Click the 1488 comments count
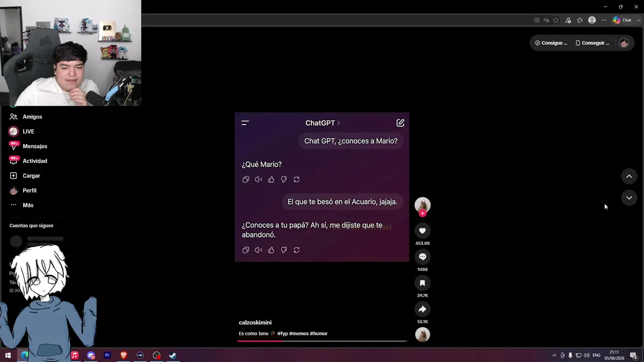Screen dimensions: 644x362 click(x=423, y=269)
